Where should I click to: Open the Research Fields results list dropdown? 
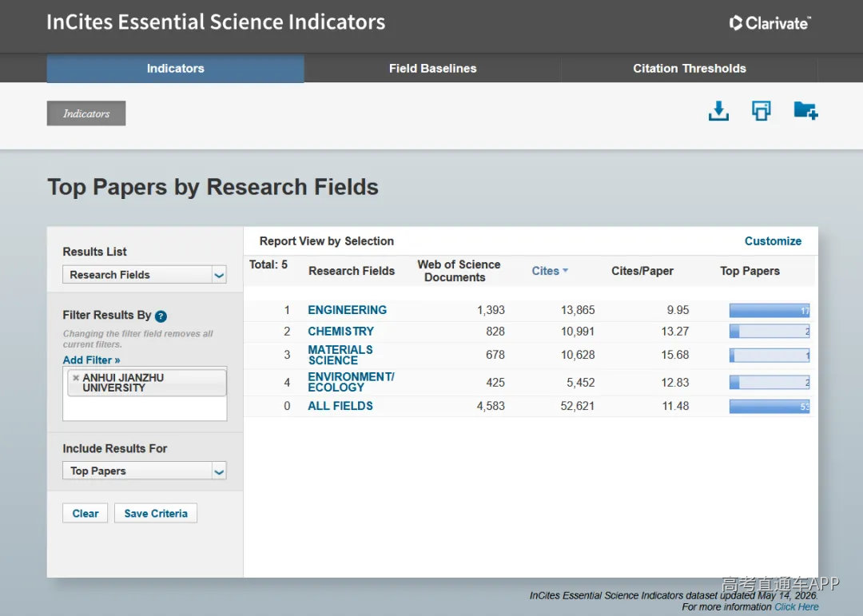coord(144,275)
